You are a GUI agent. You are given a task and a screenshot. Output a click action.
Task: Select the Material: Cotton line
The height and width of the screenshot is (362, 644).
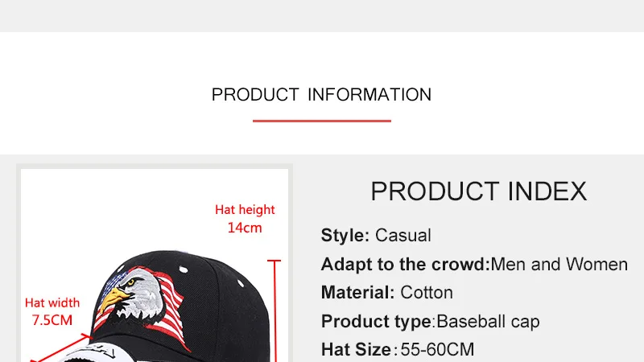click(x=387, y=293)
